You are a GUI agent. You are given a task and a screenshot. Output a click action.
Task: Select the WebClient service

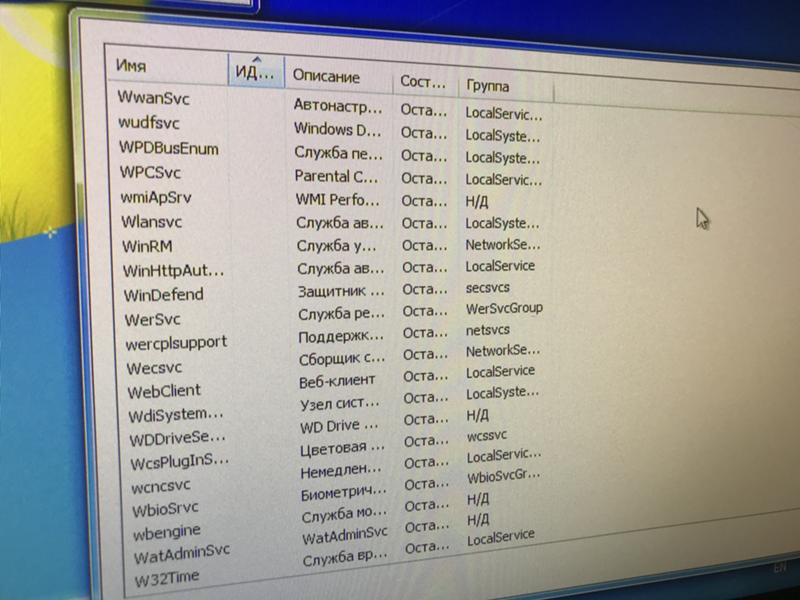(164, 391)
